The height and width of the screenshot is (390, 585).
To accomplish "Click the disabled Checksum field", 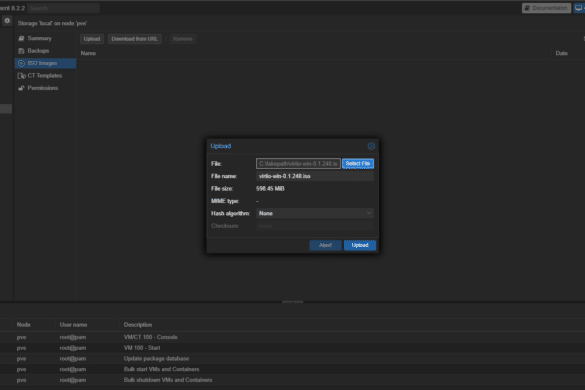I will click(x=315, y=226).
